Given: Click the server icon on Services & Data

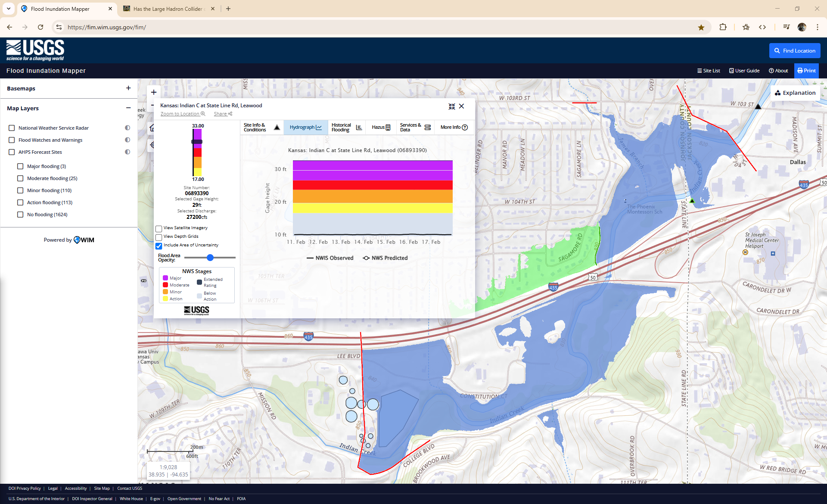Looking at the screenshot, I should 428,128.
